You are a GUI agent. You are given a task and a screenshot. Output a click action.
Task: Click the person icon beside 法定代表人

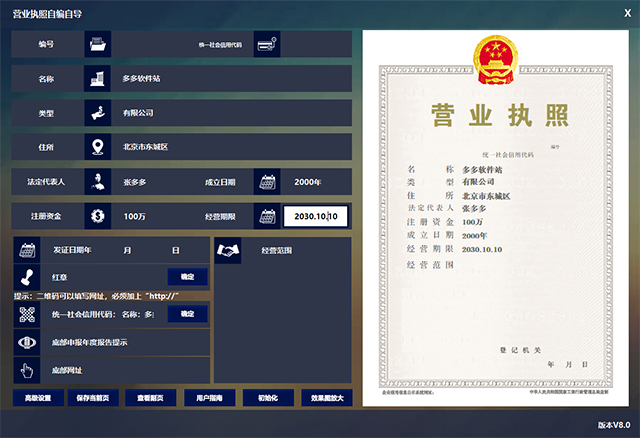pyautogui.click(x=98, y=182)
